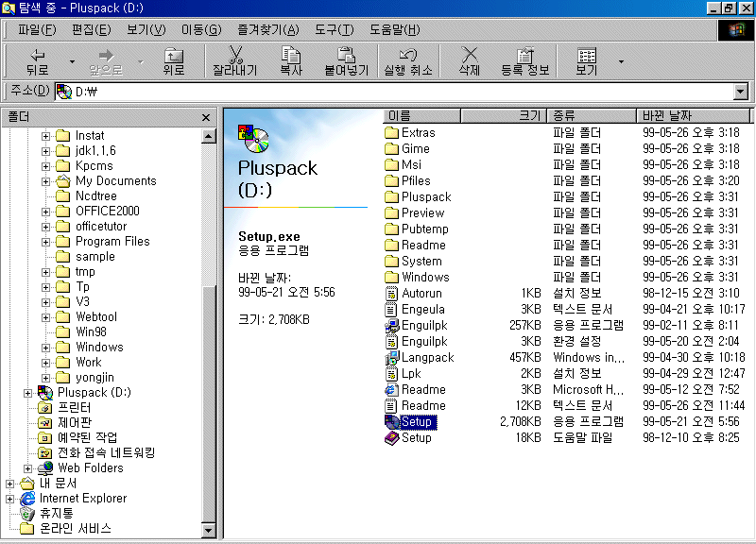This screenshot has height=544, width=756.
Task: Expand the Pluspack (D:) drive node
Action: click(x=28, y=393)
